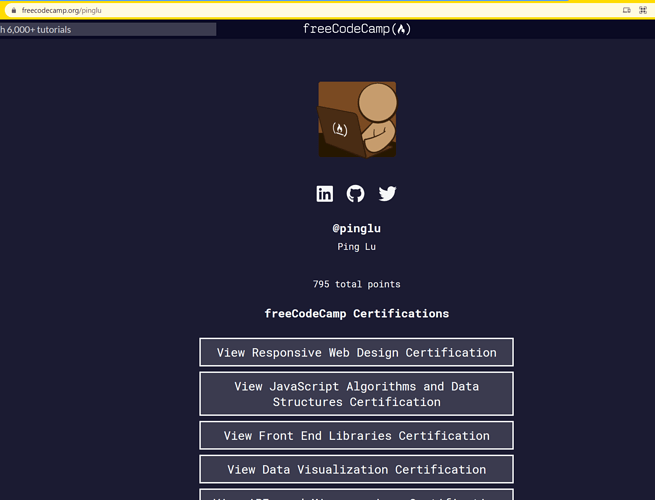
Task: View Responsive Web Design Certification
Action: pyautogui.click(x=356, y=352)
